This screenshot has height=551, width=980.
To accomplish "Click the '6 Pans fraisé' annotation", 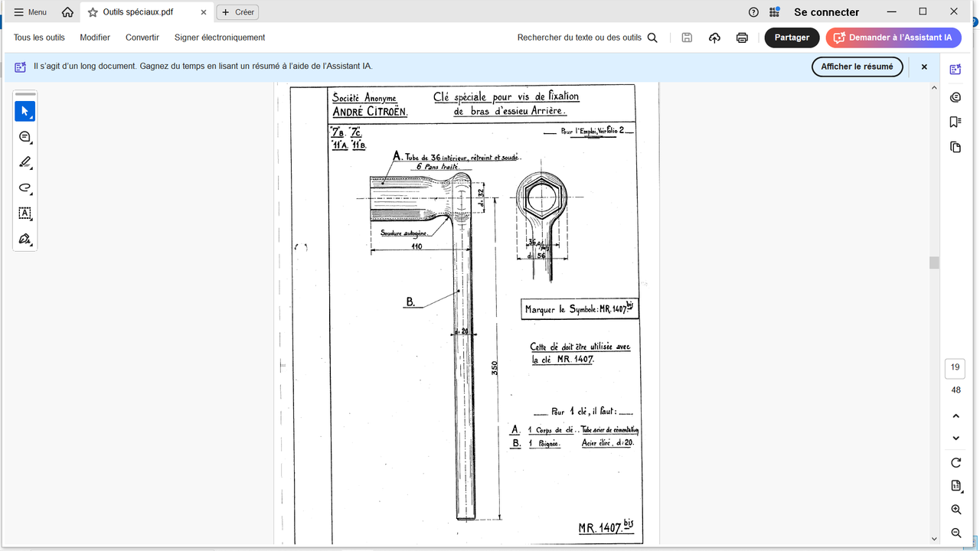I will [x=437, y=167].
